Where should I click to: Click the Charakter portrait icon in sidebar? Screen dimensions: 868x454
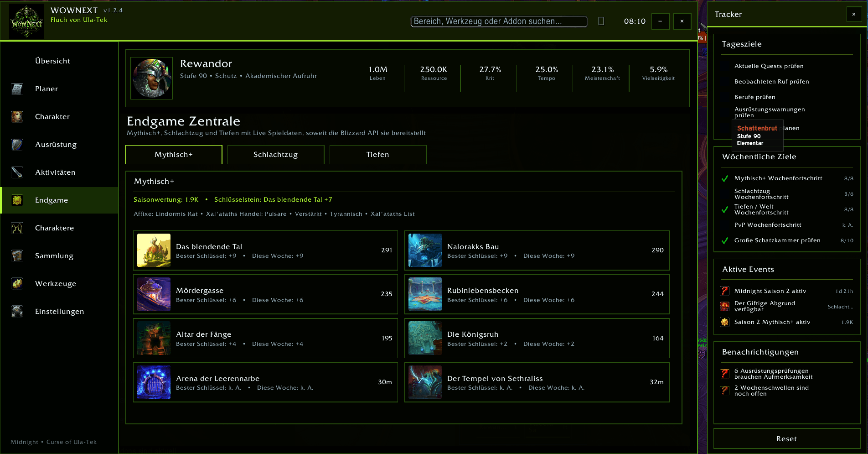point(17,117)
